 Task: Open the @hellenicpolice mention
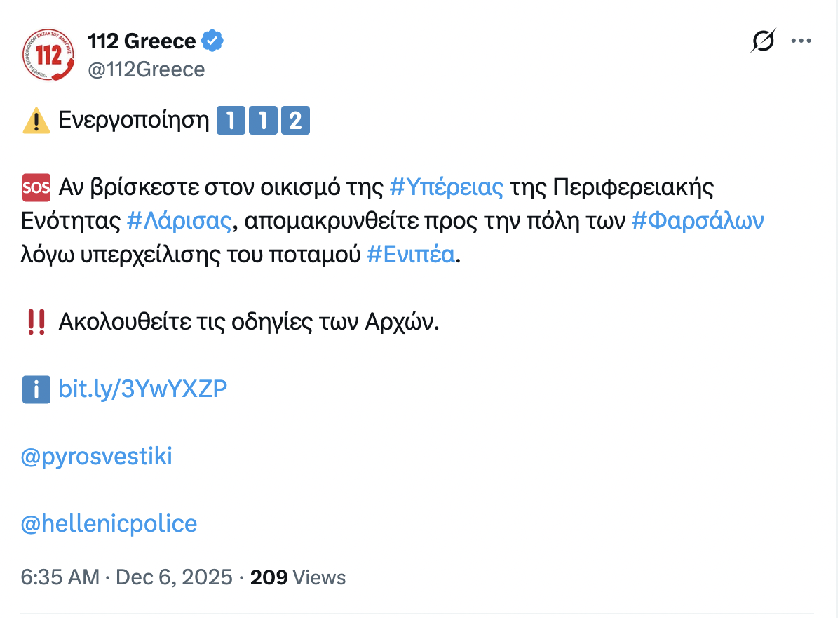coord(109,523)
